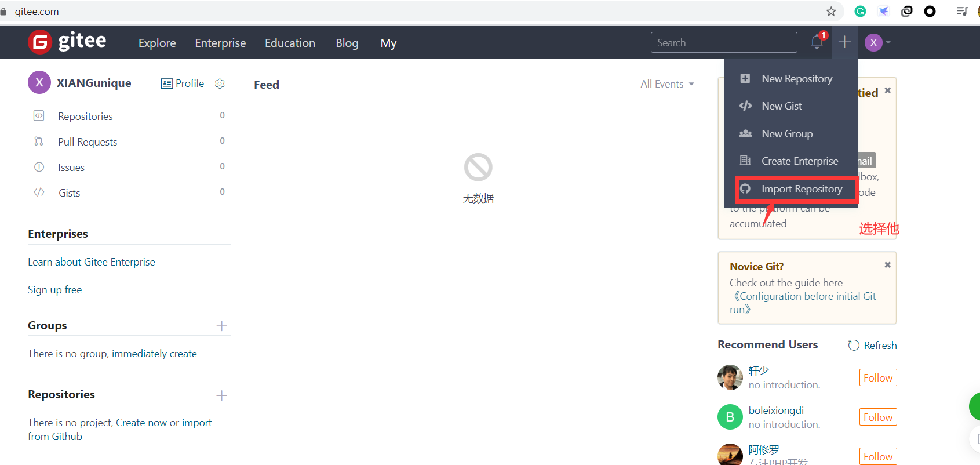Click the Profile card icon link

183,83
